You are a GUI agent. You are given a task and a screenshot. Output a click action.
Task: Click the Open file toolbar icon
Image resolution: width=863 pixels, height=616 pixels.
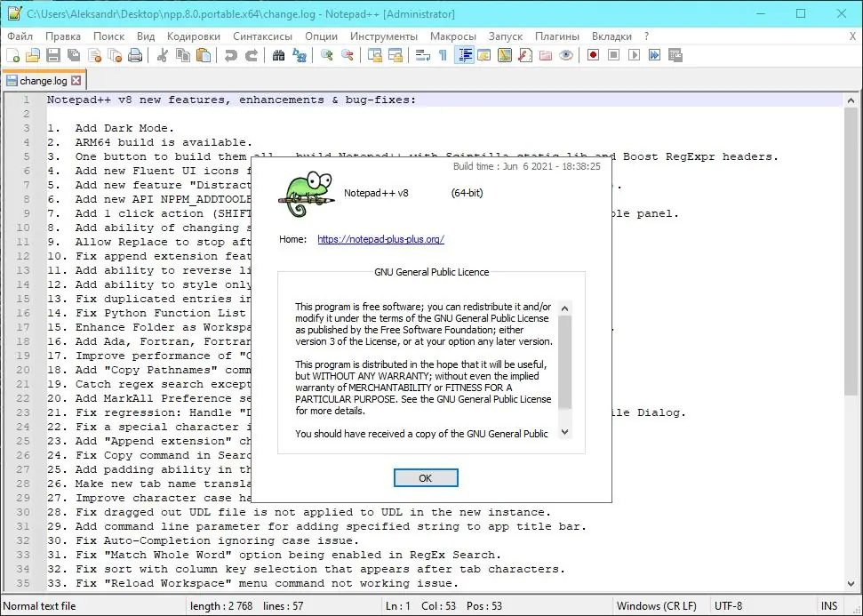click(x=33, y=54)
